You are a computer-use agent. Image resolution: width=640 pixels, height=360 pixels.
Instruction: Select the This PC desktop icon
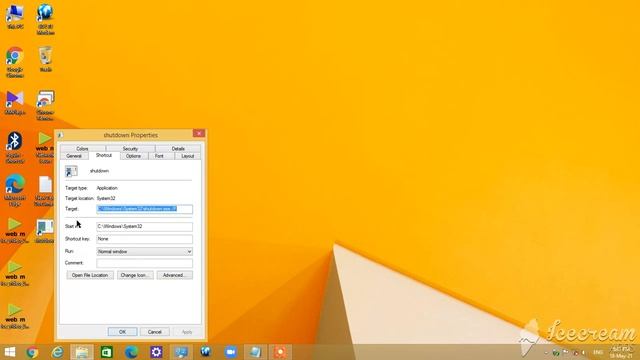15,16
